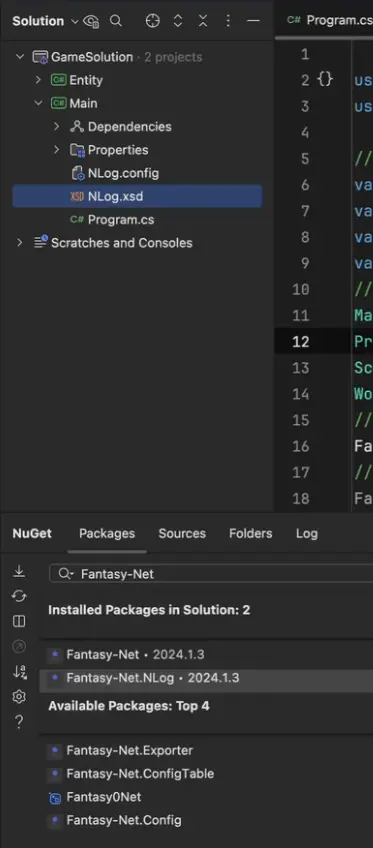The height and width of the screenshot is (848, 373).
Task: Toggle the NuGet details pane layout icon
Action: coord(19,621)
